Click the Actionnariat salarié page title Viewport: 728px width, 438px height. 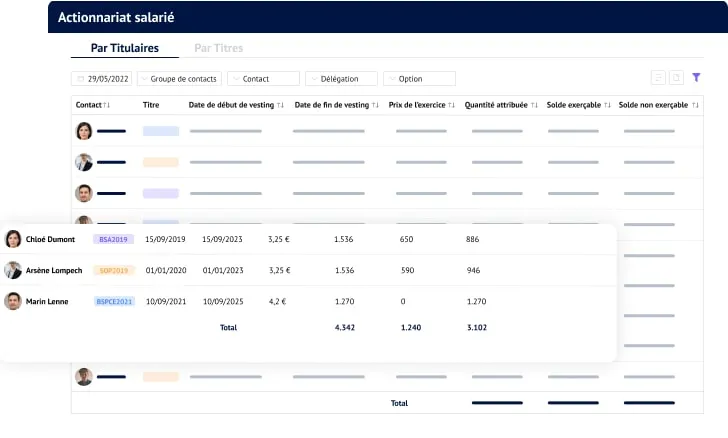pos(116,17)
